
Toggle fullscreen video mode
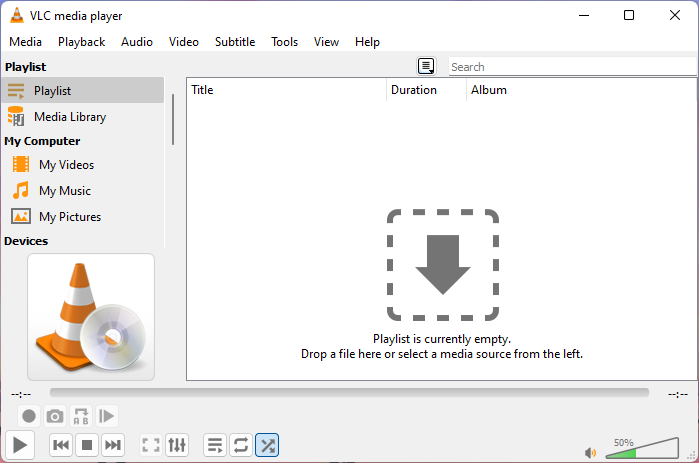pyautogui.click(x=151, y=445)
